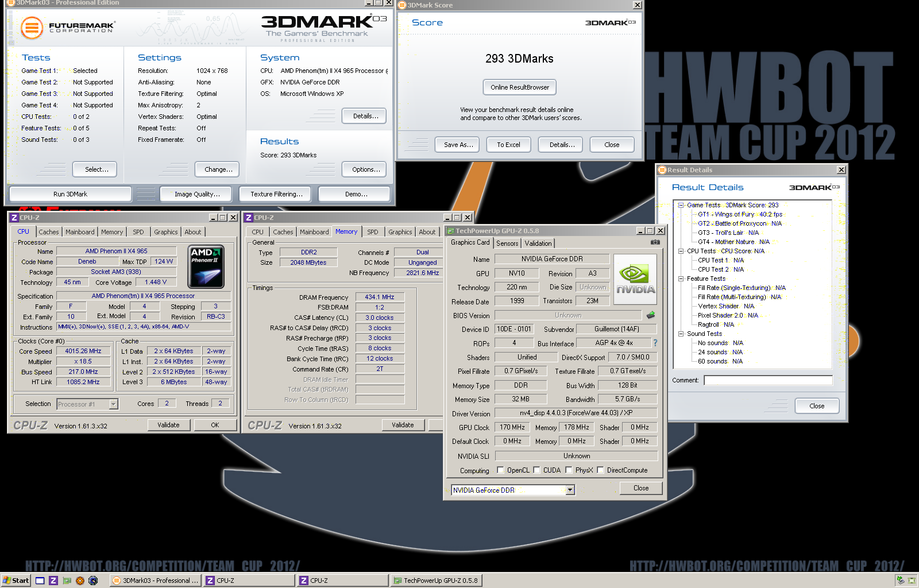The width and height of the screenshot is (919, 588).
Task: Click the Comment input field
Action: tap(768, 380)
